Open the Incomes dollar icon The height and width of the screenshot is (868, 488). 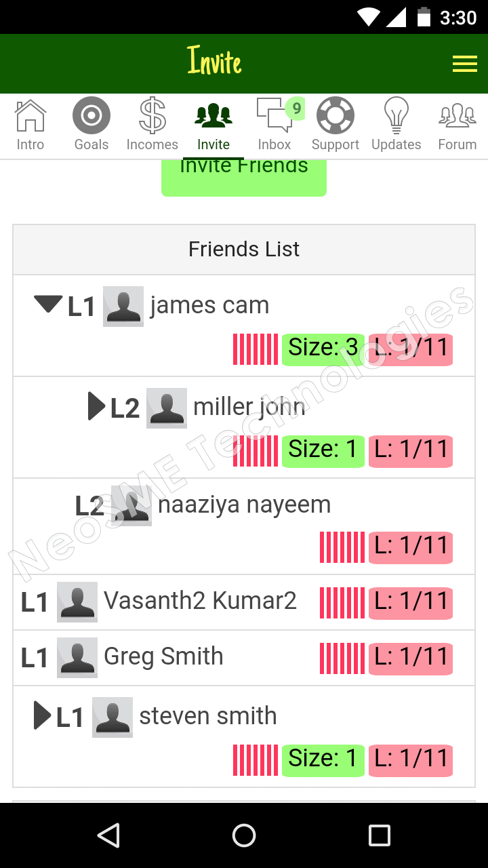tap(152, 116)
